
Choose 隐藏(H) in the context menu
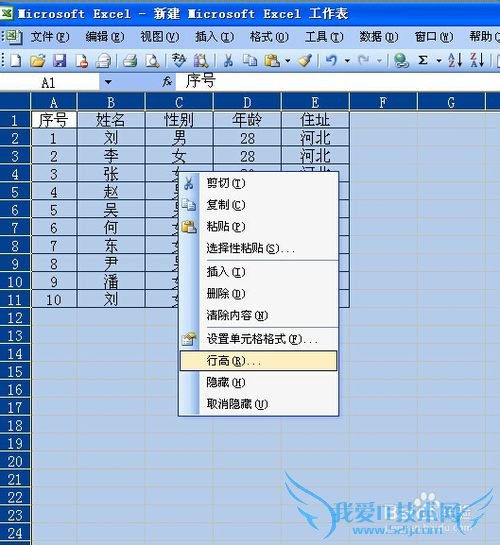[259, 382]
